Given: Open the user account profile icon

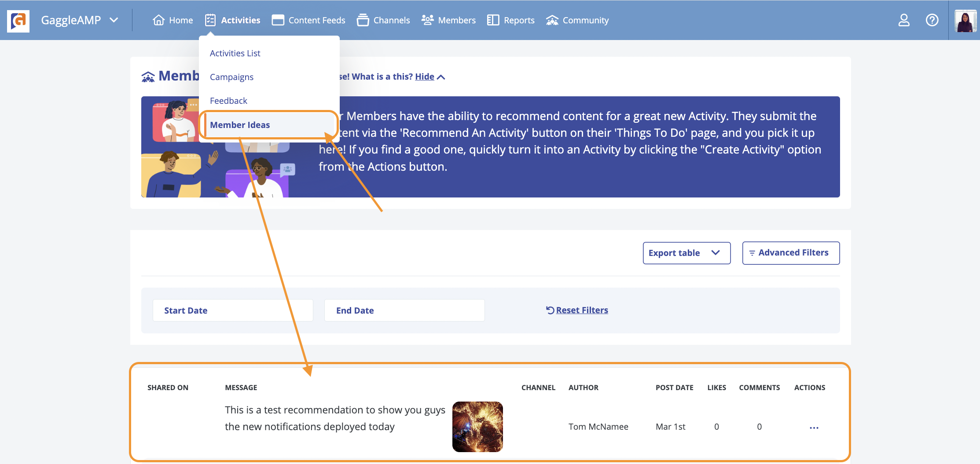Looking at the screenshot, I should click(903, 20).
